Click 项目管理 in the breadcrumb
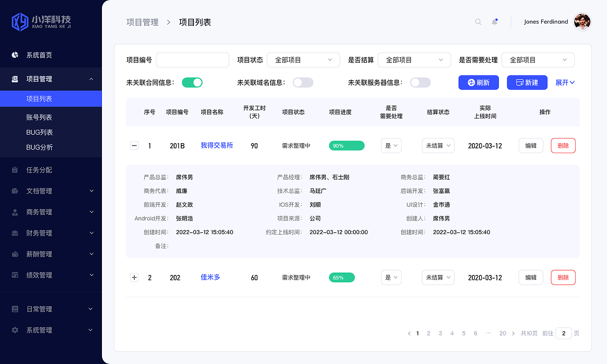The image size is (607, 364). 142,22
